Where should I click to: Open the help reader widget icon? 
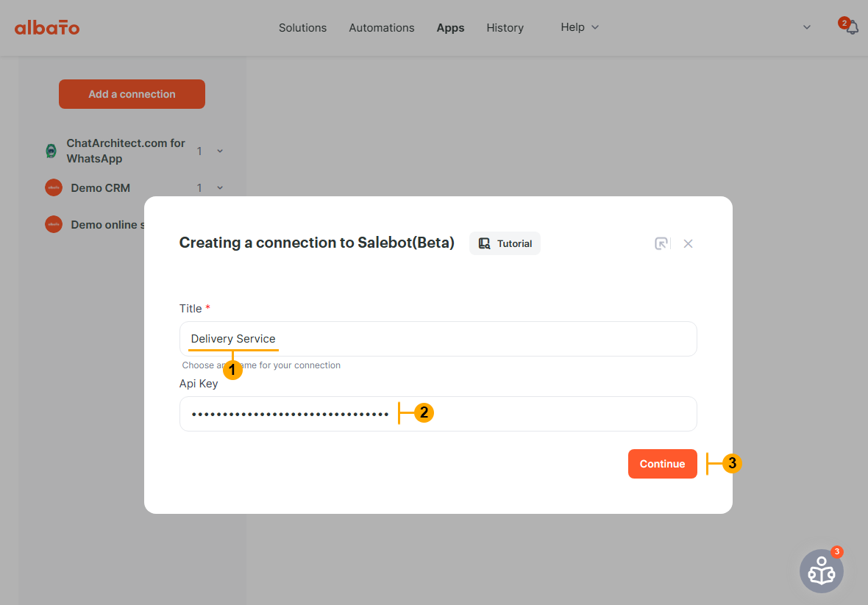click(821, 571)
